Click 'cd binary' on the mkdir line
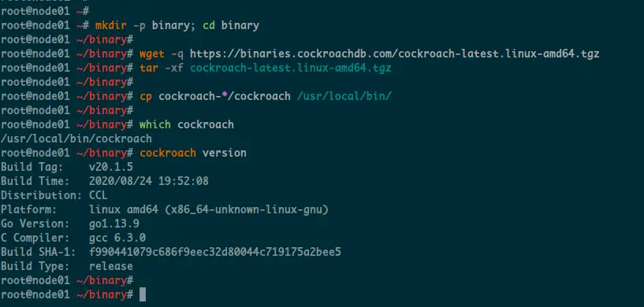The width and height of the screenshot is (644, 307). pos(231,26)
